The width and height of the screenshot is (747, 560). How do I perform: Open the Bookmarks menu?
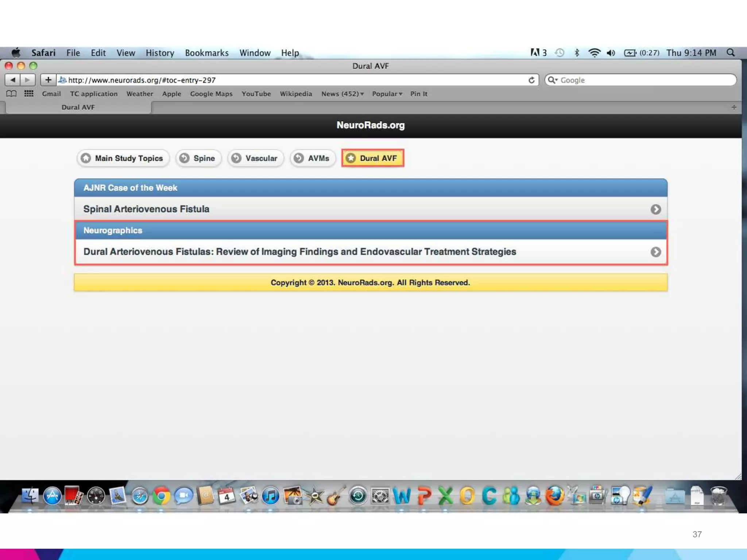point(206,53)
